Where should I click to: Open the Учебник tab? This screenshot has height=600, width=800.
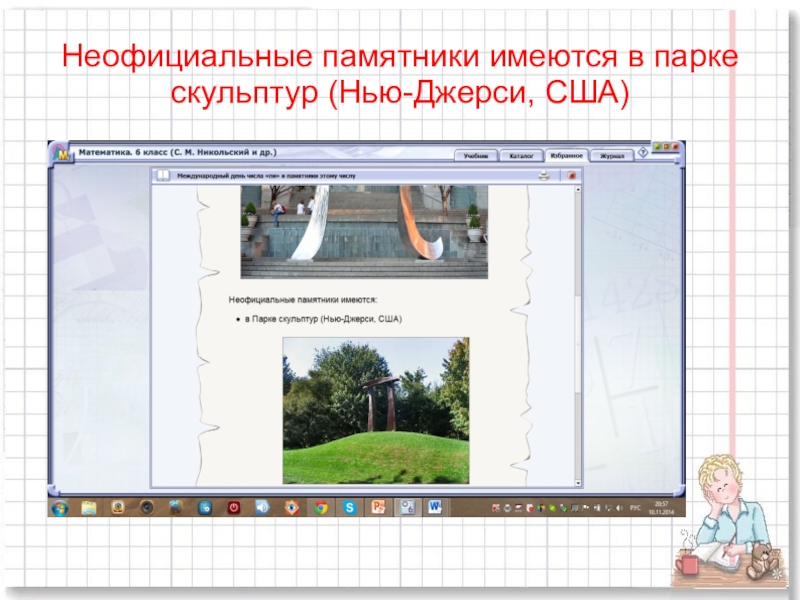click(x=476, y=156)
